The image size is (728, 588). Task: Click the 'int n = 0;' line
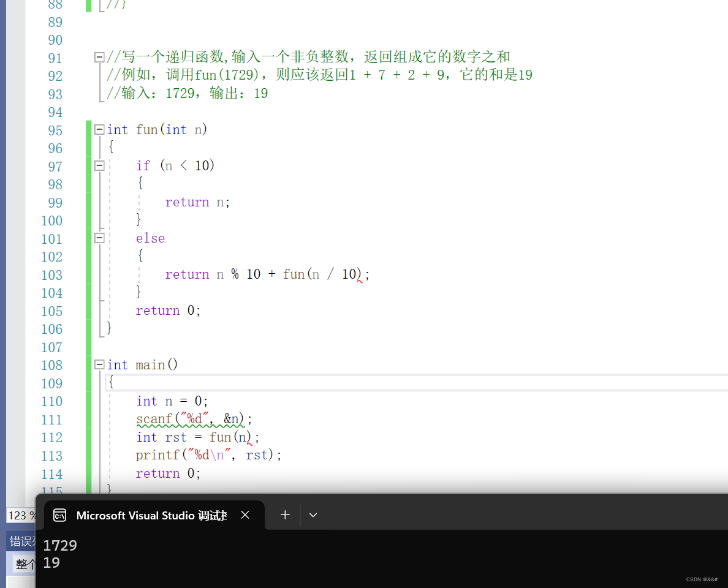point(172,401)
